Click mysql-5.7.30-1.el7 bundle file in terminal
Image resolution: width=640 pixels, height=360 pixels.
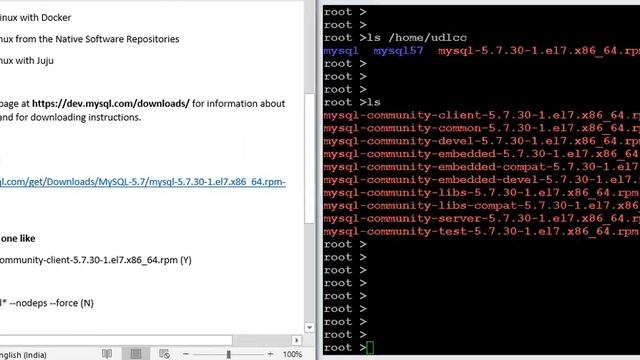tap(539, 51)
